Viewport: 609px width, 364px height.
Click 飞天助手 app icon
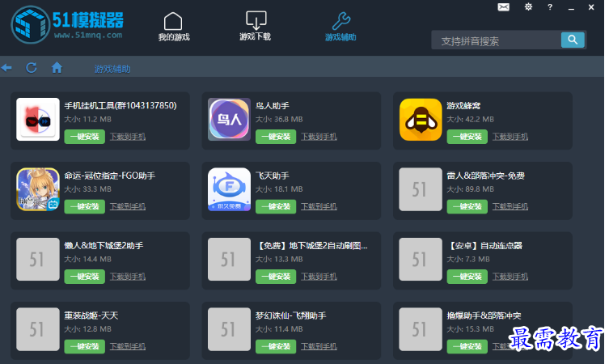229,189
